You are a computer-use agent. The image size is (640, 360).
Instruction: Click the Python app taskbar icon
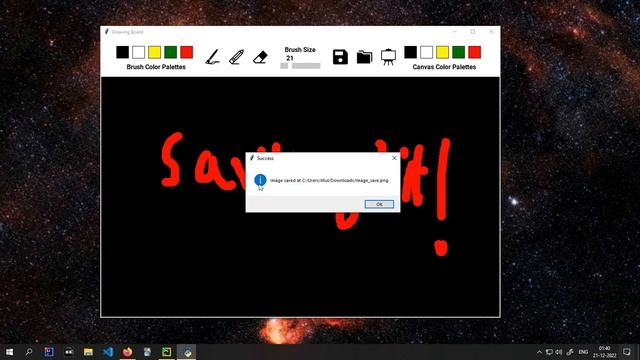187,352
